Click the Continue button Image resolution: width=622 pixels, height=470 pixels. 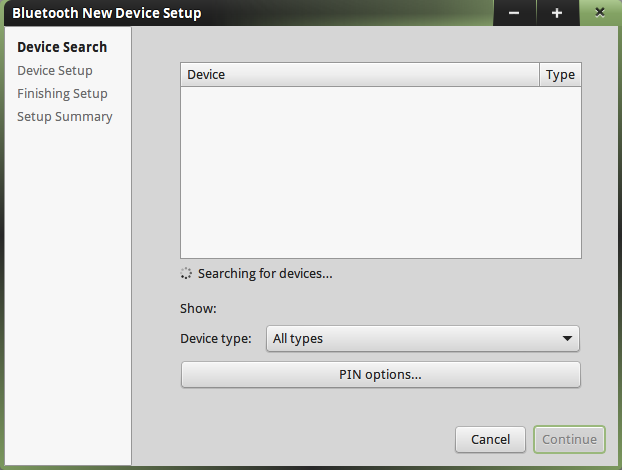point(570,439)
